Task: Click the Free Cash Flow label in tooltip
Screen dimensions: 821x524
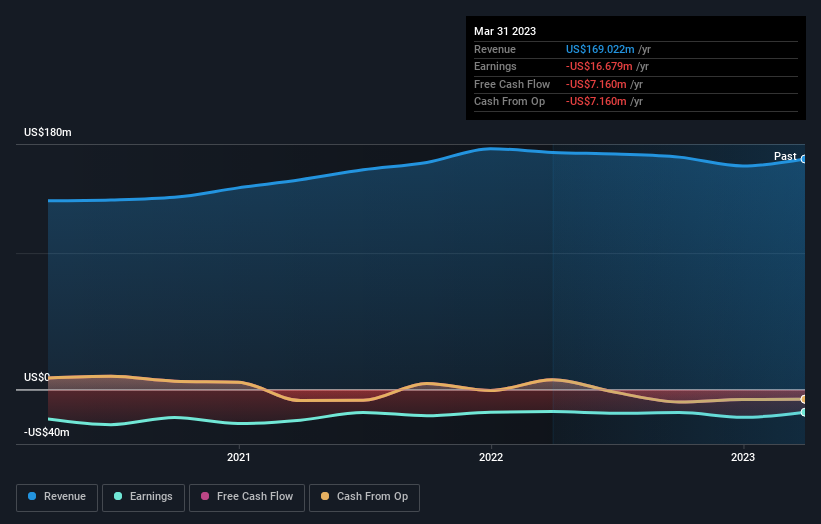Action: (x=512, y=84)
